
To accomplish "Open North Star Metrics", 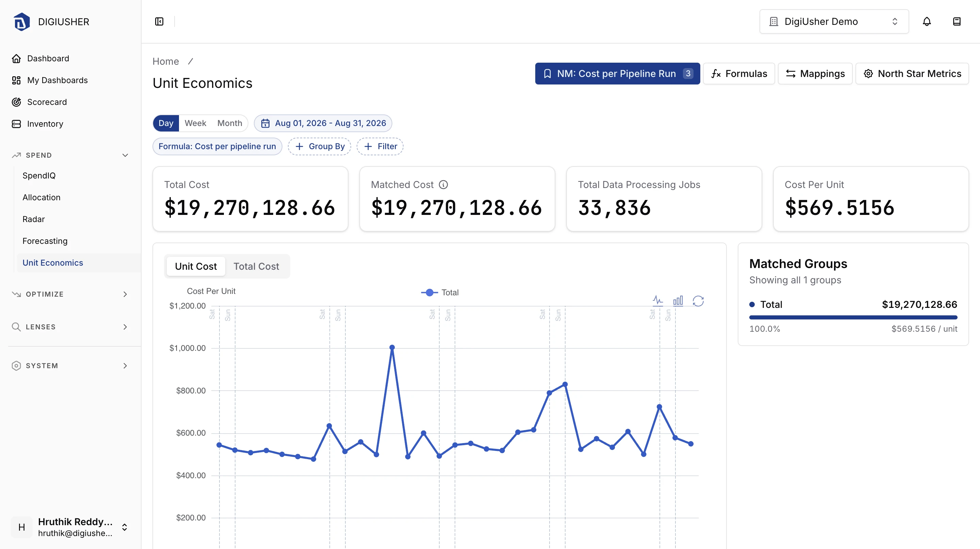I will tap(912, 74).
